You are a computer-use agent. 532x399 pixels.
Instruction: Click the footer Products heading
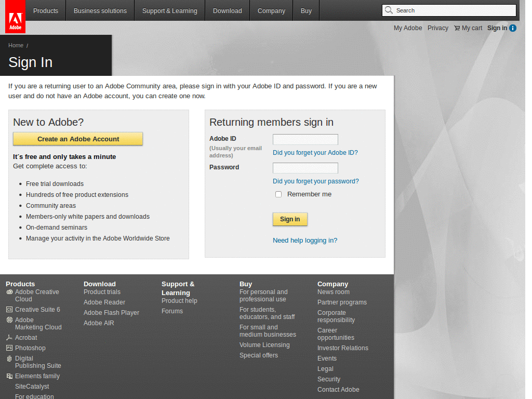tap(20, 284)
